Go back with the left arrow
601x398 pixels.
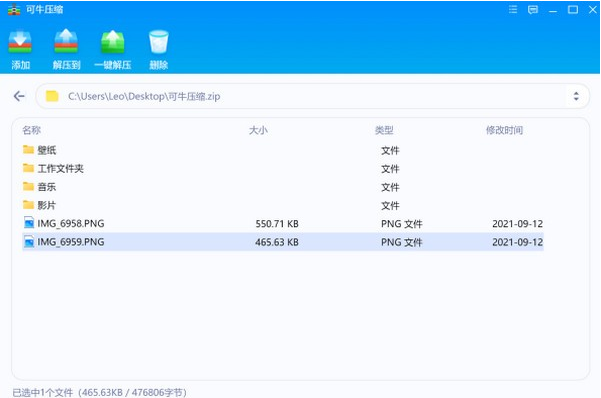click(x=19, y=96)
